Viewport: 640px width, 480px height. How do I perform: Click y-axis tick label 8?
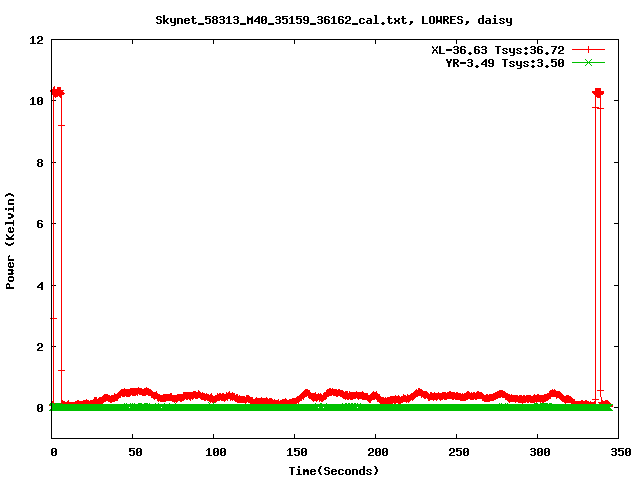pos(40,163)
